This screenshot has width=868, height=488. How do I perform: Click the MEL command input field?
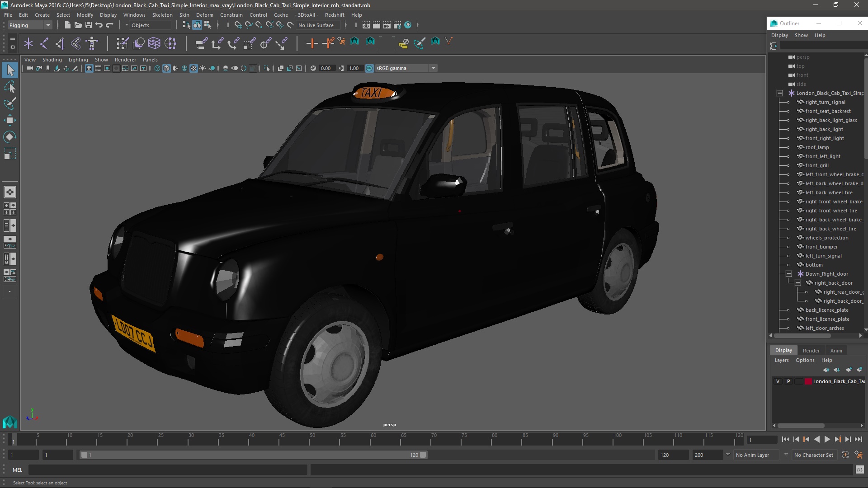[168, 470]
